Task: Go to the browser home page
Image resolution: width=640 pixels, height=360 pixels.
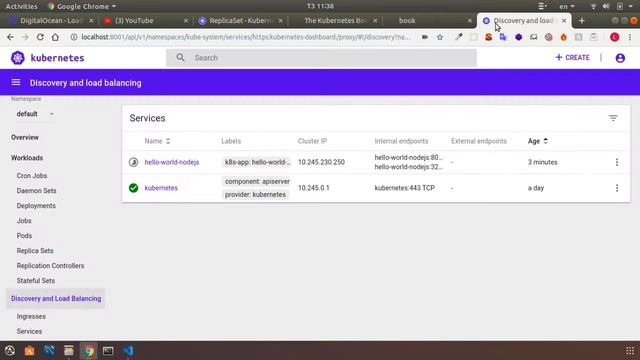Action: 55,37
